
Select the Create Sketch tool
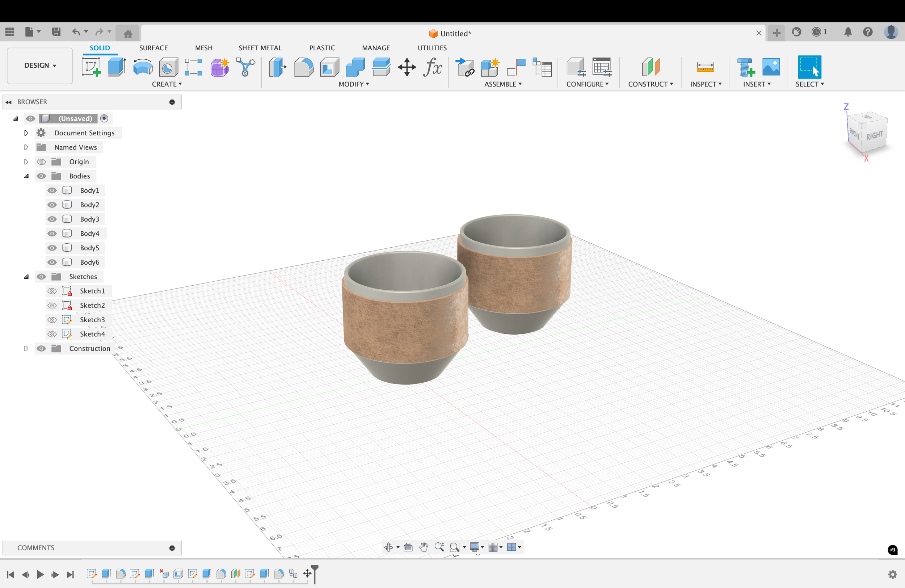point(91,67)
